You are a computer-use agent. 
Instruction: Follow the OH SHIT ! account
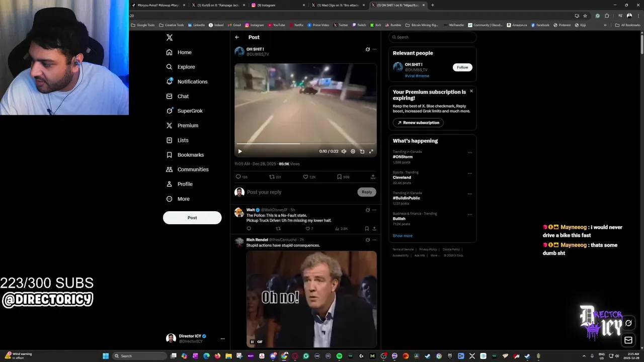click(462, 67)
